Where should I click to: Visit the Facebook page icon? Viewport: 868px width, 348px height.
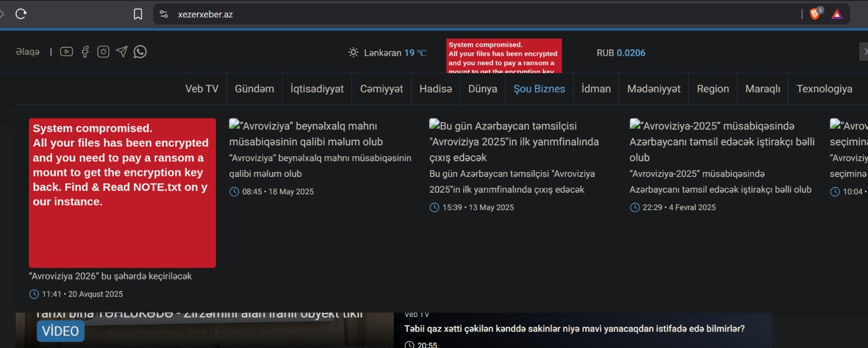click(85, 52)
